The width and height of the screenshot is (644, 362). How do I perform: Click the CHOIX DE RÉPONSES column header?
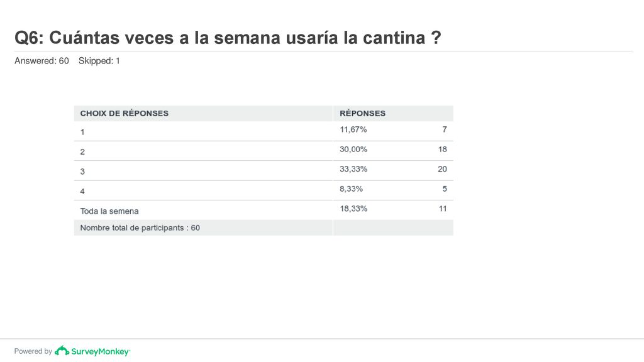coord(124,113)
